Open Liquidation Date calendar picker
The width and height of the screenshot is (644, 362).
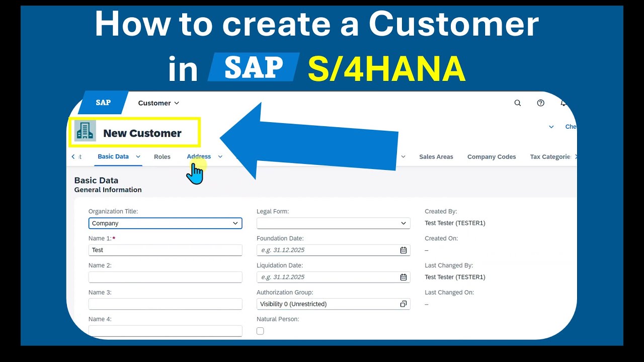pos(404,277)
